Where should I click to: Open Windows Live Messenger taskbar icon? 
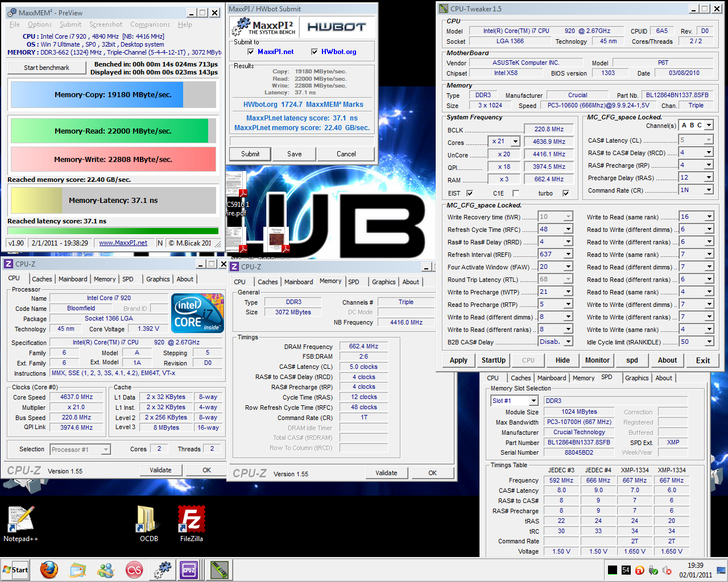pyautogui.click(x=106, y=569)
